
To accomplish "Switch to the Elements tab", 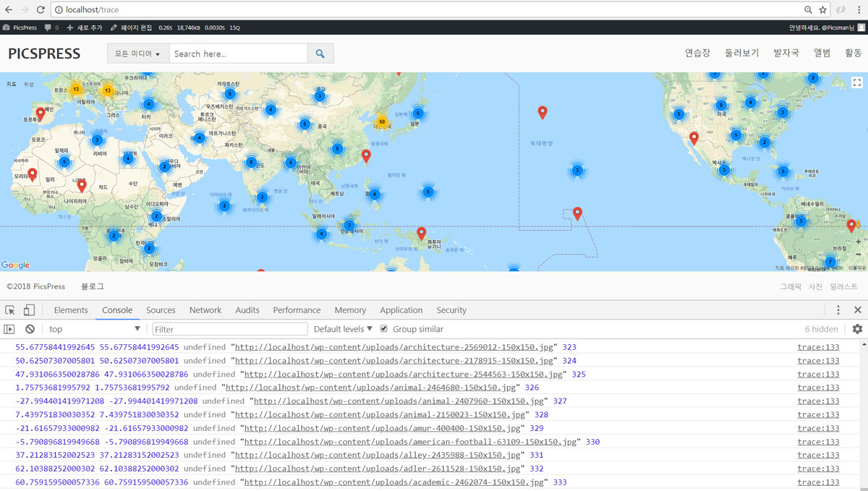I will click(x=71, y=310).
